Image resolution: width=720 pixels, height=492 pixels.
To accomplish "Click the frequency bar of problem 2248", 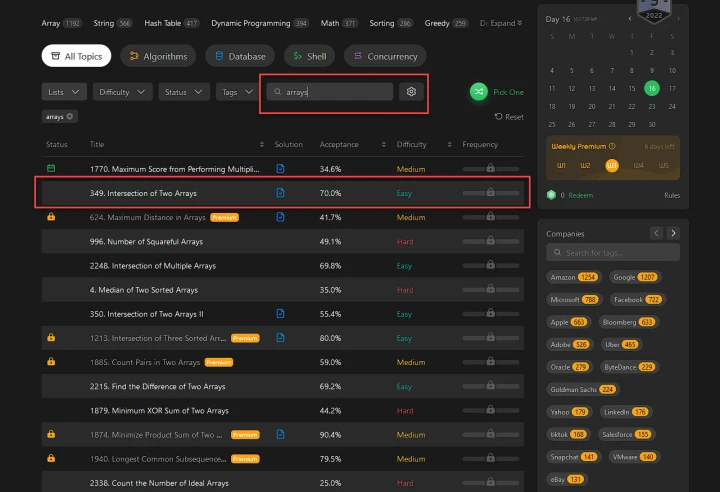I will coord(490,265).
